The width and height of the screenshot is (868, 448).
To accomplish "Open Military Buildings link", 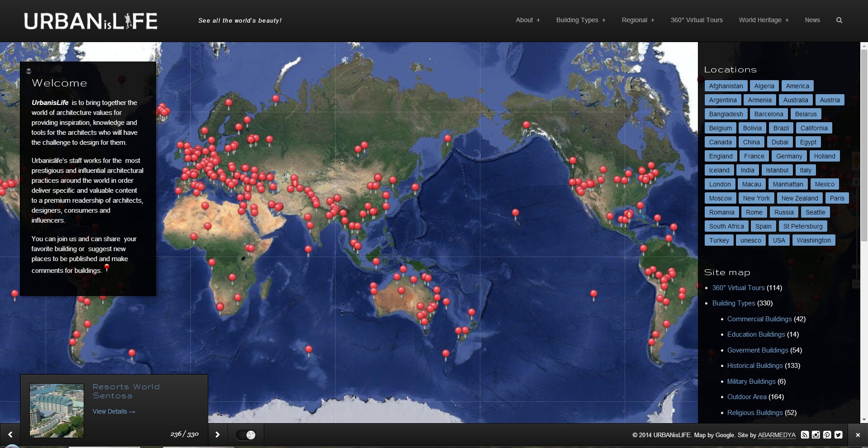I will 751,381.
